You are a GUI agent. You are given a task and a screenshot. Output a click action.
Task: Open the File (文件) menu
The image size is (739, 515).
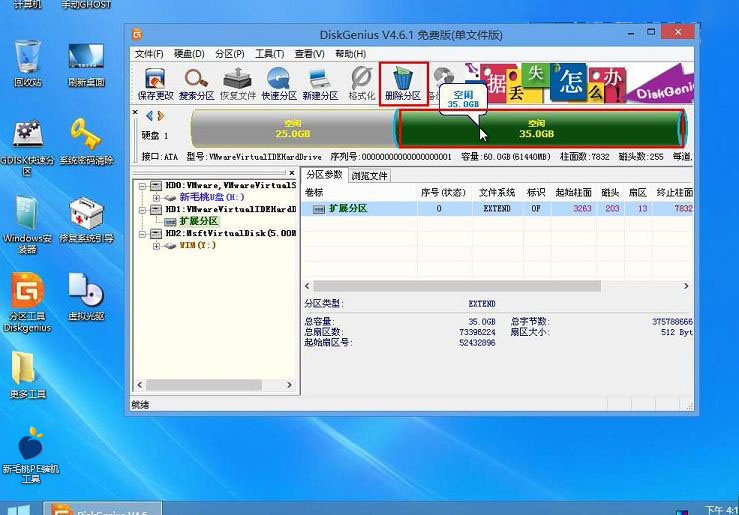click(149, 54)
